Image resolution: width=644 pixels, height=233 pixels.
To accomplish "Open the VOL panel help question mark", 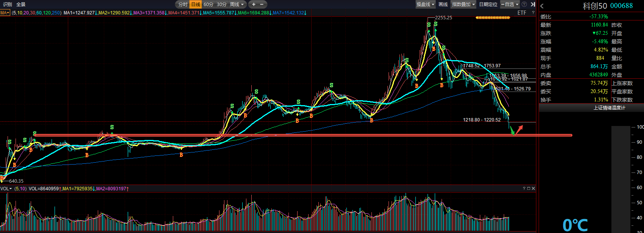I will [x=524, y=188].
